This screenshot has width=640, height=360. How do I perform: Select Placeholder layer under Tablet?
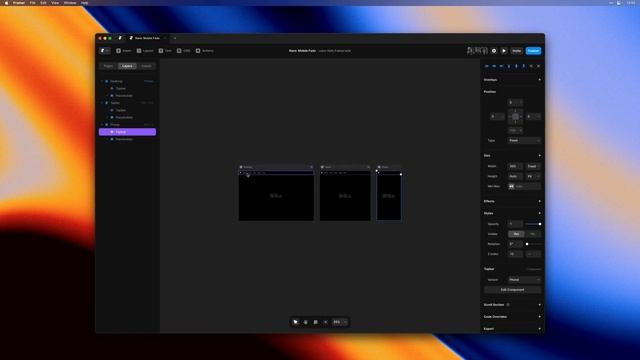(x=127, y=117)
